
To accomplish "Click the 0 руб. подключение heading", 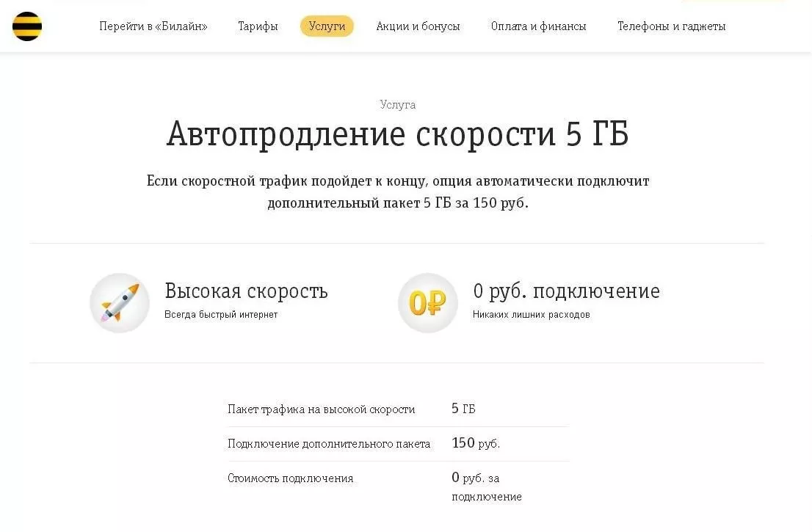I will (566, 291).
